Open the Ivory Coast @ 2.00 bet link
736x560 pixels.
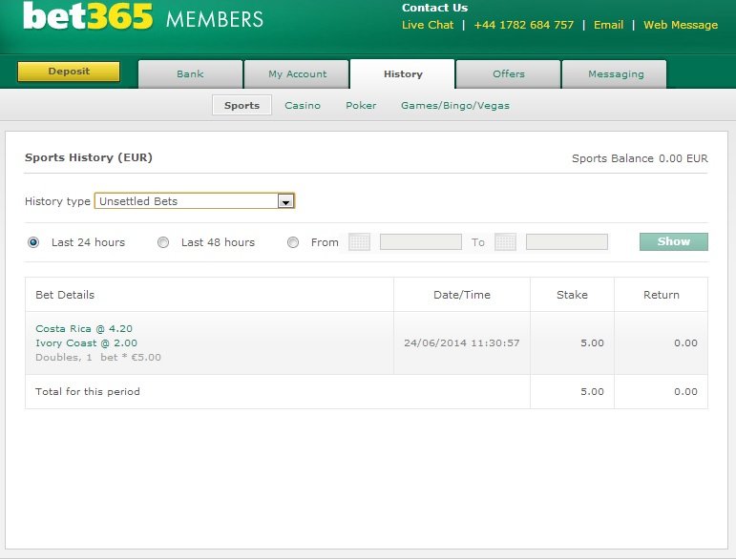coord(86,342)
